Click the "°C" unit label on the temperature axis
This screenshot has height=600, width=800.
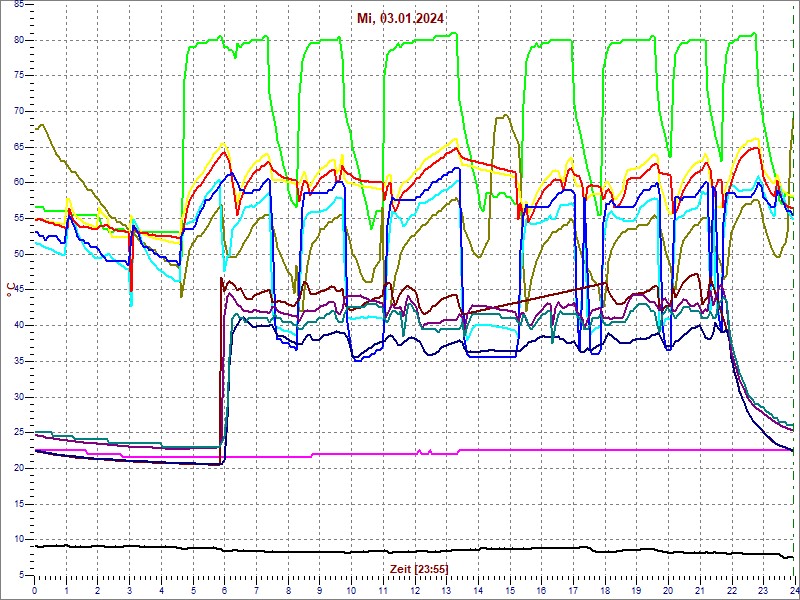10,290
